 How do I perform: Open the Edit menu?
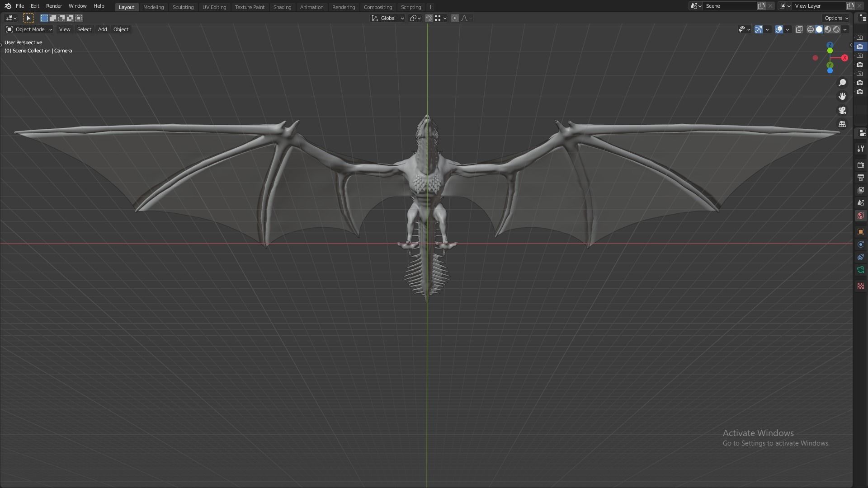pyautogui.click(x=35, y=6)
